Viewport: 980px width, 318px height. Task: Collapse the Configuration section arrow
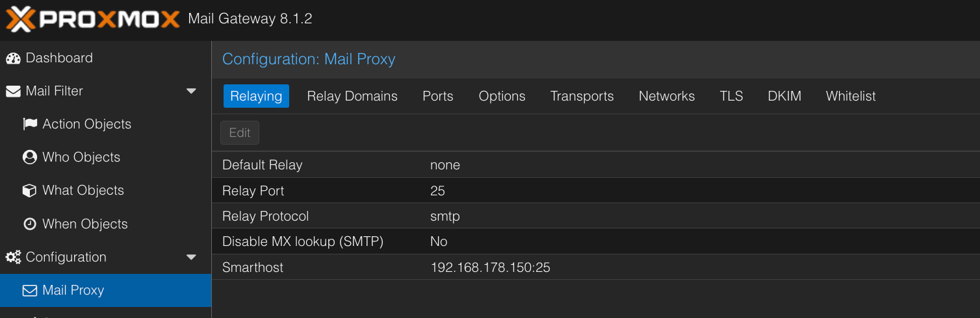point(191,257)
